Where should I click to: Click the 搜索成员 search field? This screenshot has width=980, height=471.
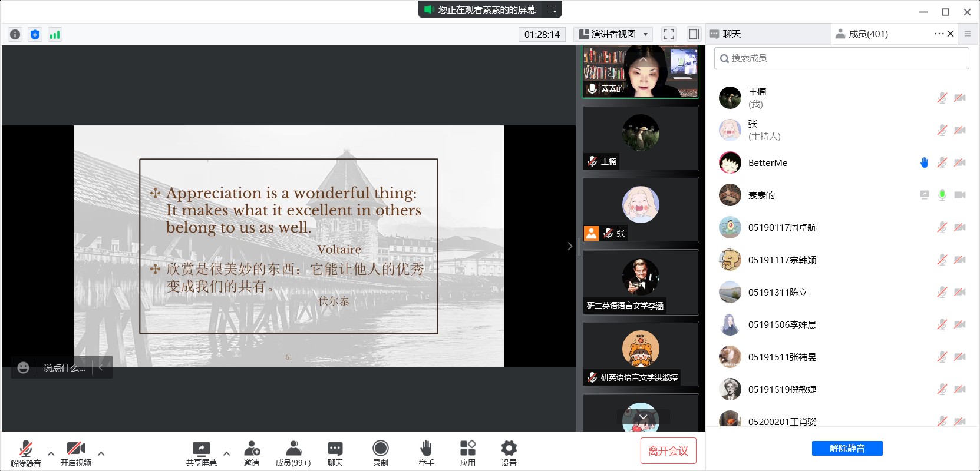click(842, 58)
